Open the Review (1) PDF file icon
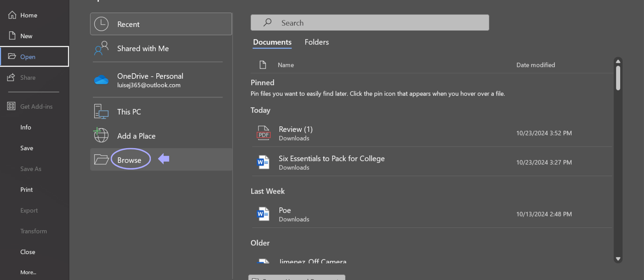644x280 pixels. [x=263, y=133]
